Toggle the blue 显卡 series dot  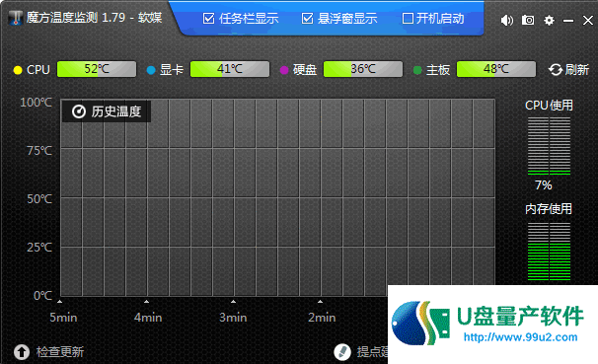(151, 70)
